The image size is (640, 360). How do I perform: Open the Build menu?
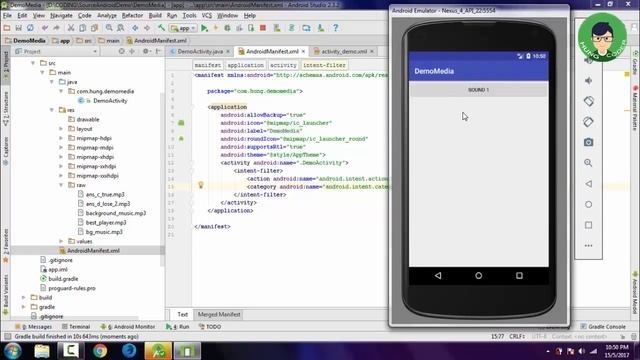[x=155, y=16]
